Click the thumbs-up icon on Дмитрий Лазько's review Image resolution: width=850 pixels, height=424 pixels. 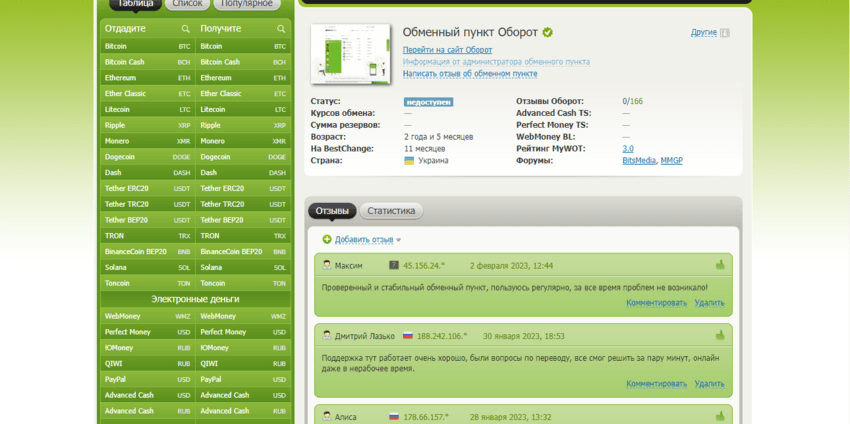pyautogui.click(x=719, y=335)
